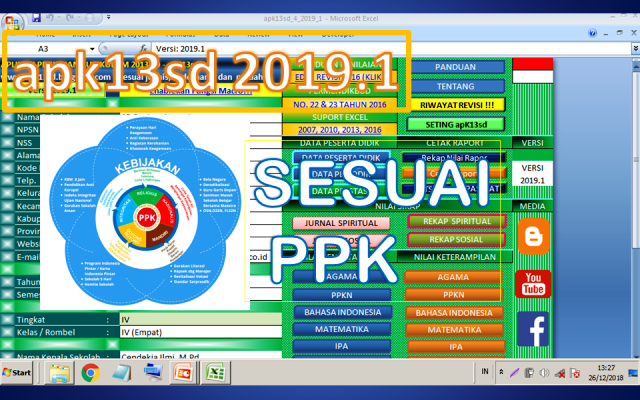Viewport: 640px width, 400px height.
Task: Click the blue MATEMATIKA button
Action: pyautogui.click(x=342, y=329)
